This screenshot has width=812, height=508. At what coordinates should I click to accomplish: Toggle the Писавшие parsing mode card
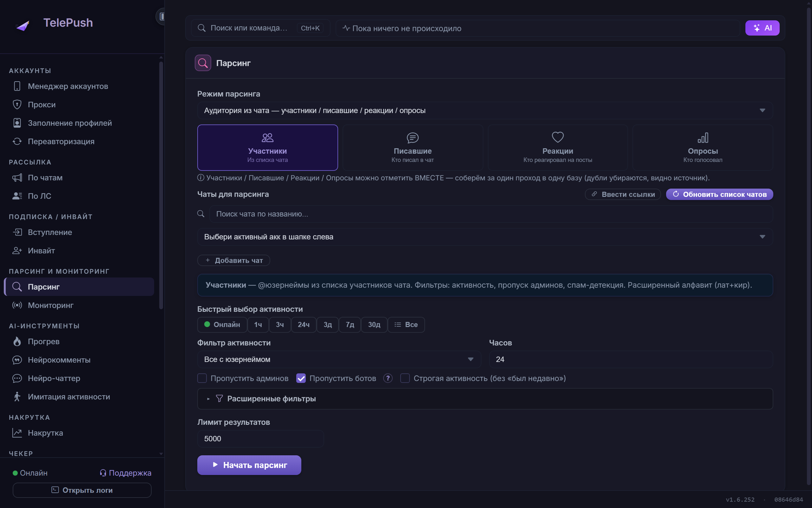coord(413,148)
